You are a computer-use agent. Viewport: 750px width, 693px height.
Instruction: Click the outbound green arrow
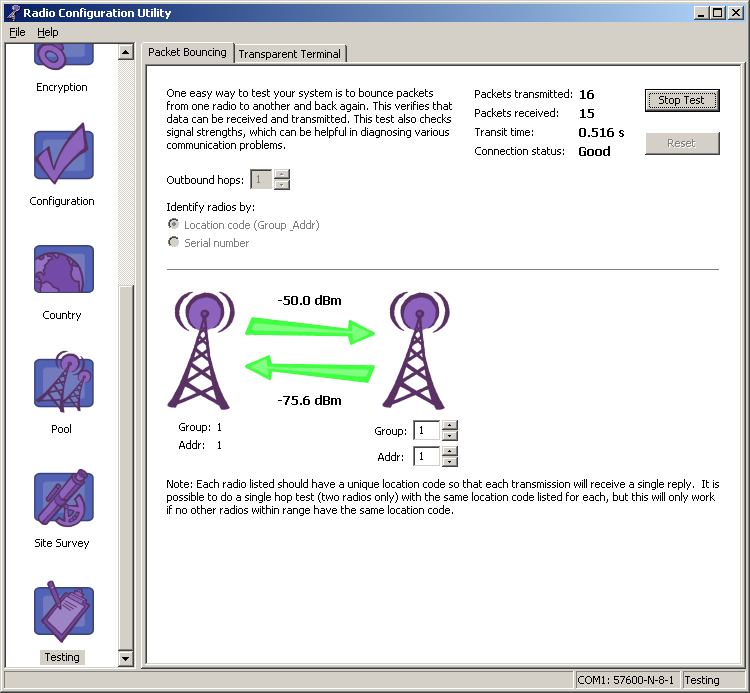tap(309, 330)
